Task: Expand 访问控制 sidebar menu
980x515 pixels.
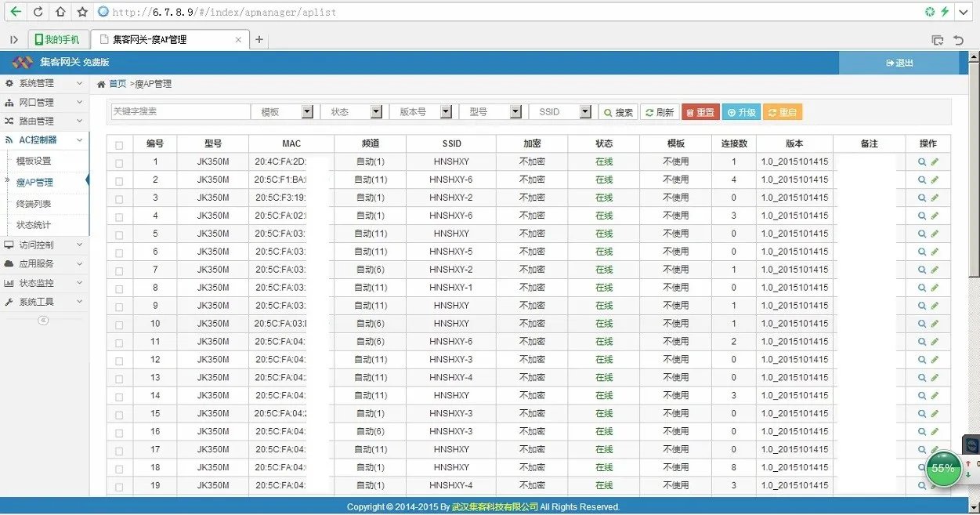Action: 44,245
